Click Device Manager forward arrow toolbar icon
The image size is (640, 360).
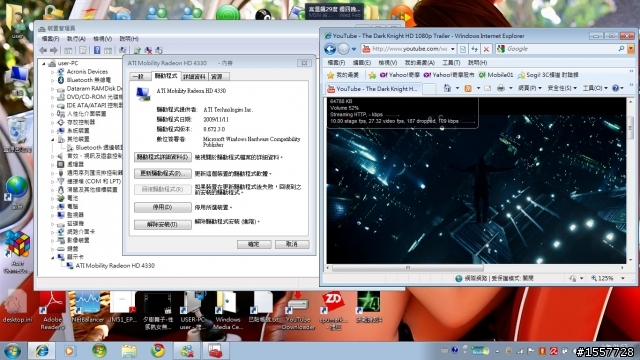click(53, 50)
